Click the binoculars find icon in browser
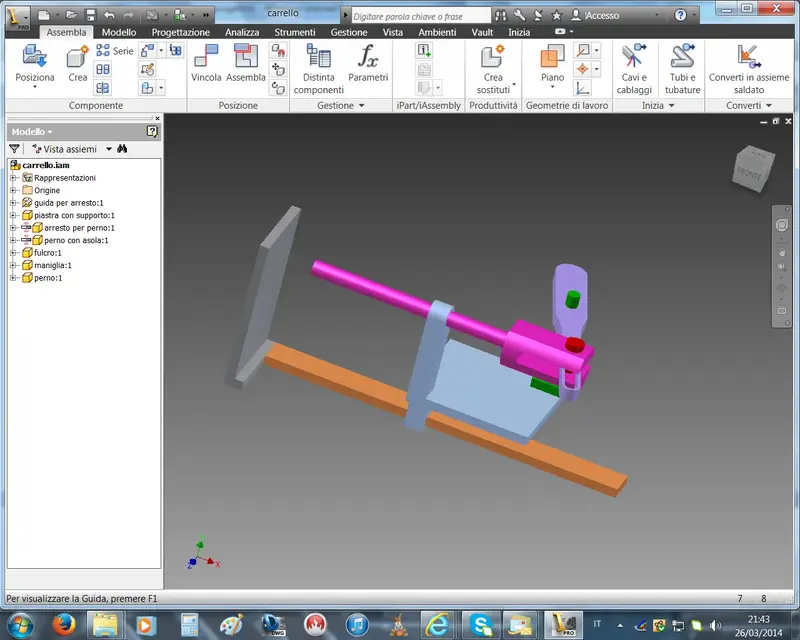Viewport: 800px width, 640px height. point(122,149)
